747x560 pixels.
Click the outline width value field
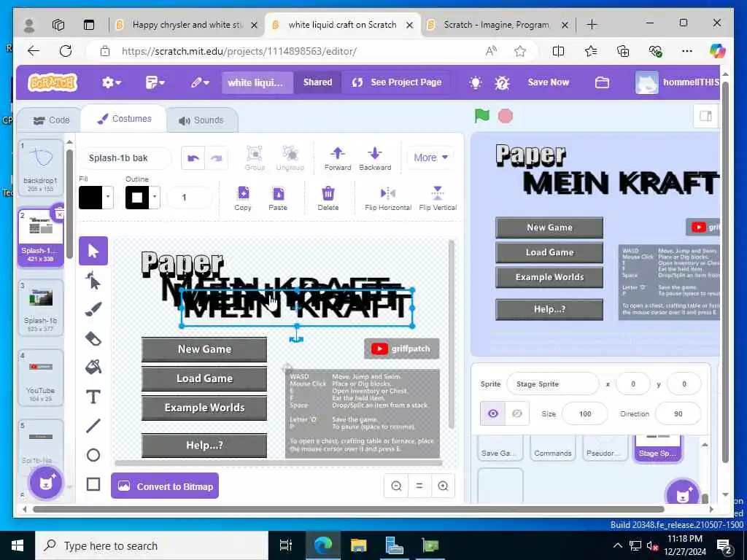[x=189, y=197]
